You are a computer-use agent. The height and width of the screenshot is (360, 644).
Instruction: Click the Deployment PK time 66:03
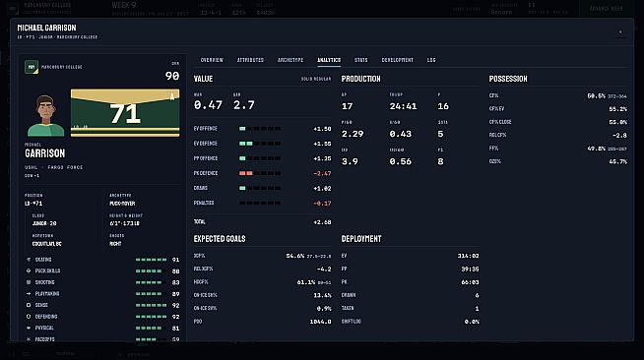[x=470, y=282]
